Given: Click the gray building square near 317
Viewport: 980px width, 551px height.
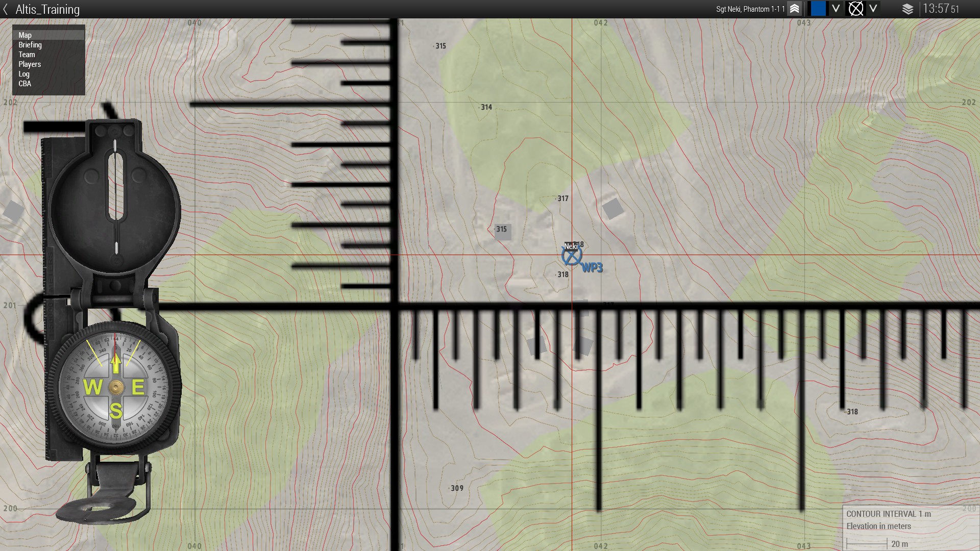Looking at the screenshot, I should click(x=612, y=208).
